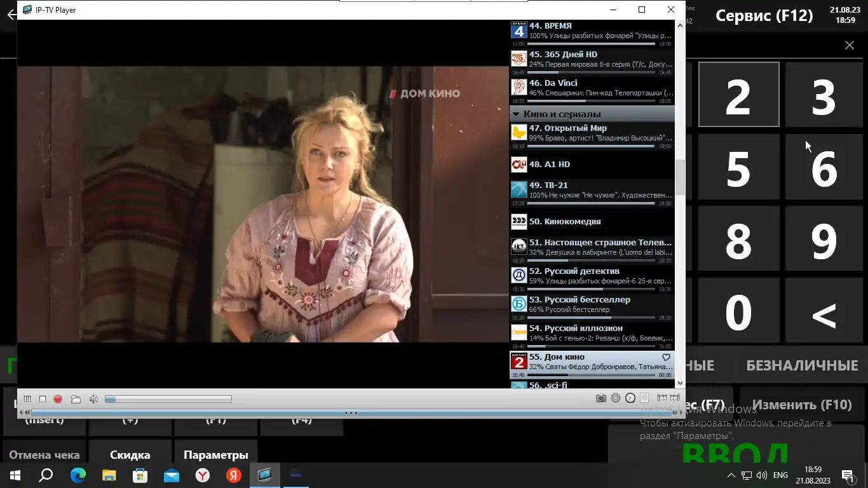The height and width of the screenshot is (488, 868).
Task: Stop playback with the square button
Action: pos(43,399)
